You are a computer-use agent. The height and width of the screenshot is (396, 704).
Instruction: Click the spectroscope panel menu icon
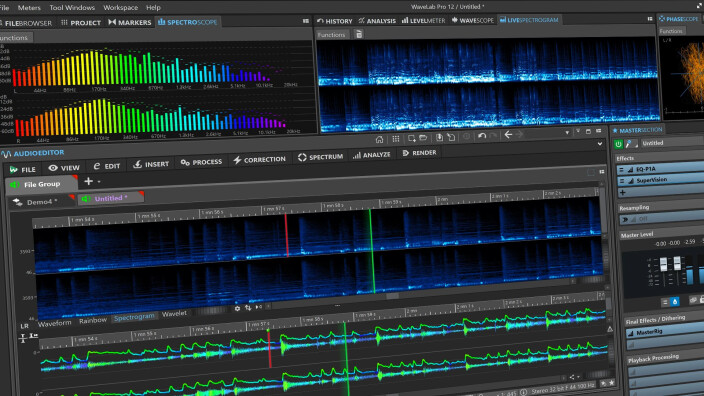click(x=306, y=21)
